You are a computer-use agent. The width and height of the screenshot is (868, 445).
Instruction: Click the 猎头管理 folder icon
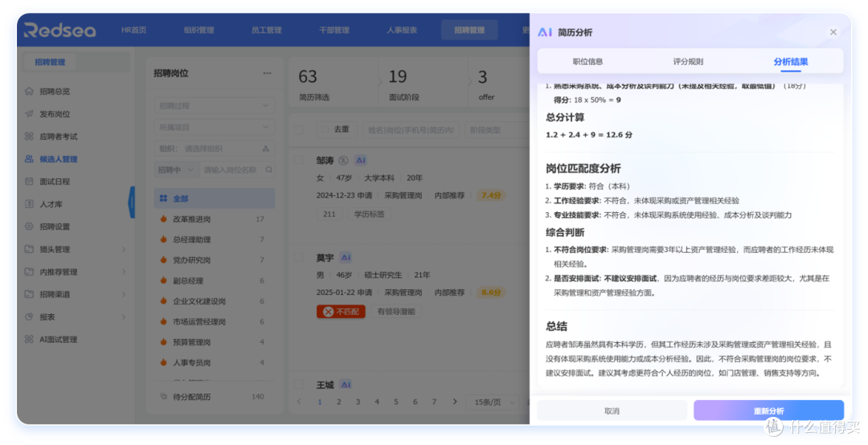pyautogui.click(x=30, y=249)
